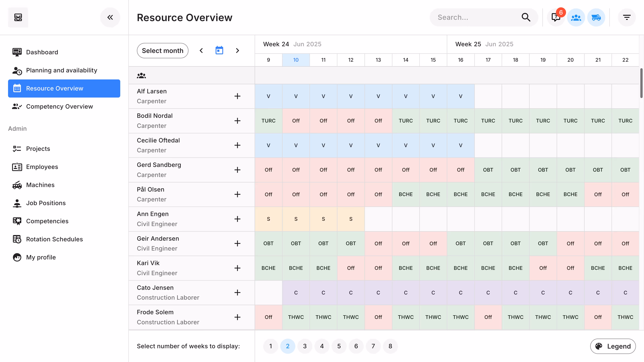Open Select month dropdown
This screenshot has height=362, width=644.
[163, 50]
